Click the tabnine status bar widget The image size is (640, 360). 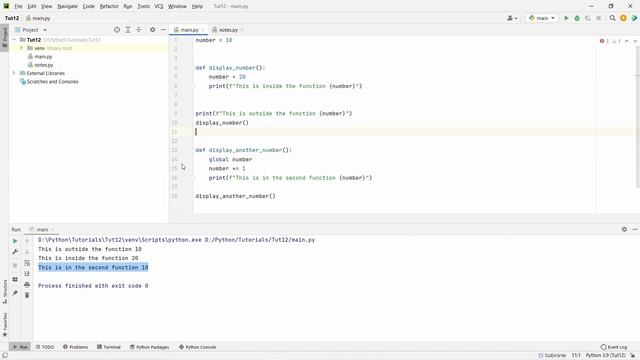point(552,356)
